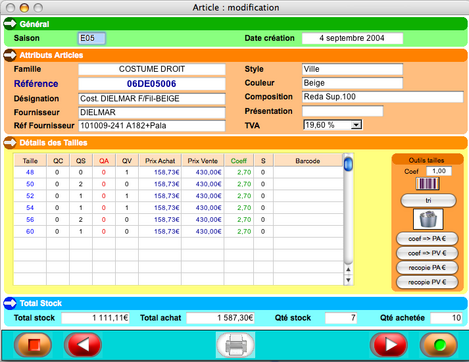
Task: Click the QA column header
Action: pyautogui.click(x=104, y=161)
